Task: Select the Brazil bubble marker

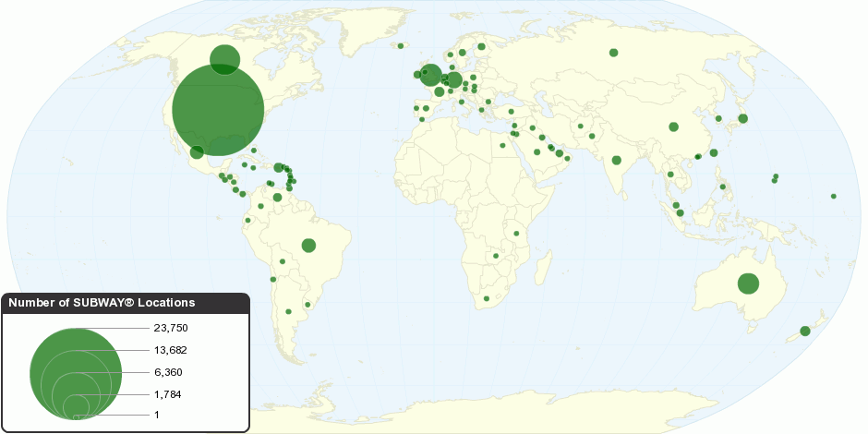Action: point(308,246)
